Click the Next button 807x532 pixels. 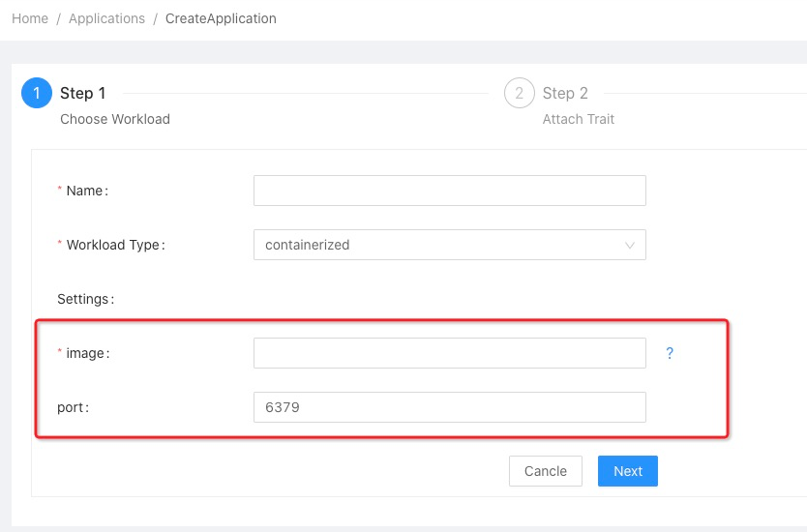tap(627, 471)
